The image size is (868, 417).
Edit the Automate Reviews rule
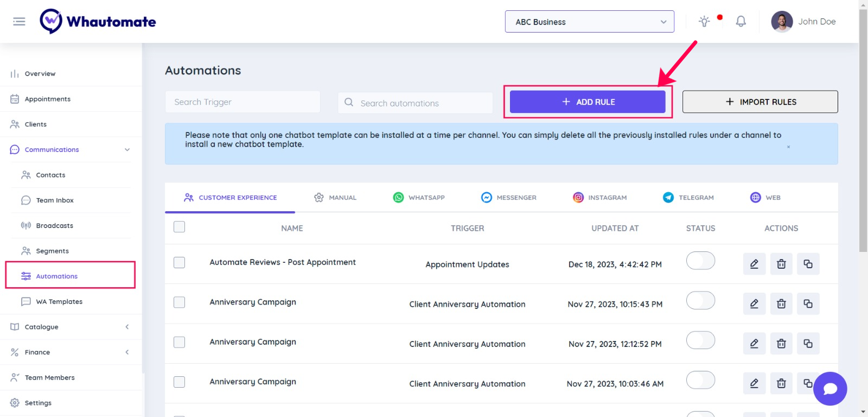pos(754,264)
